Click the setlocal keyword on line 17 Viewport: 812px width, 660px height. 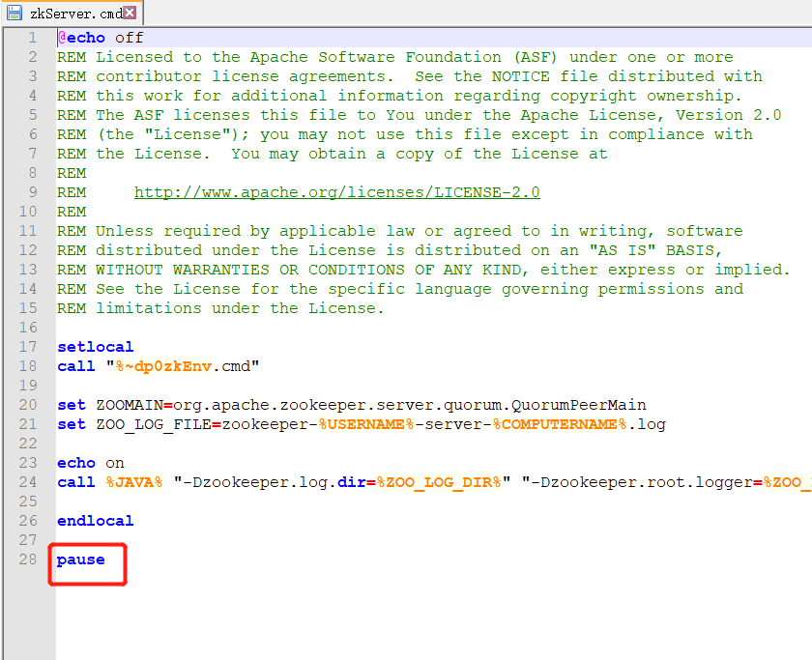(95, 346)
